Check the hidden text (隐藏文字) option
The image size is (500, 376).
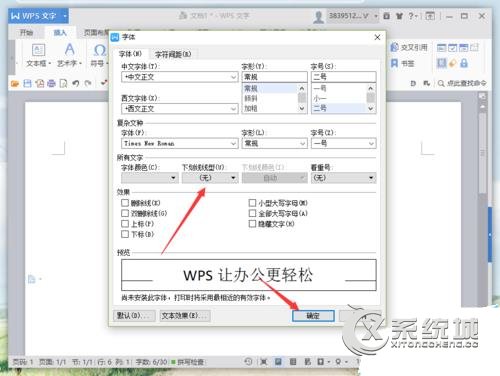pos(252,224)
